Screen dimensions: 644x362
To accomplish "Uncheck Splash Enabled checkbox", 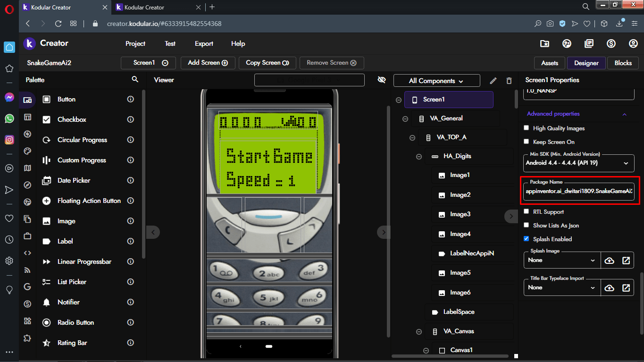I will point(527,239).
